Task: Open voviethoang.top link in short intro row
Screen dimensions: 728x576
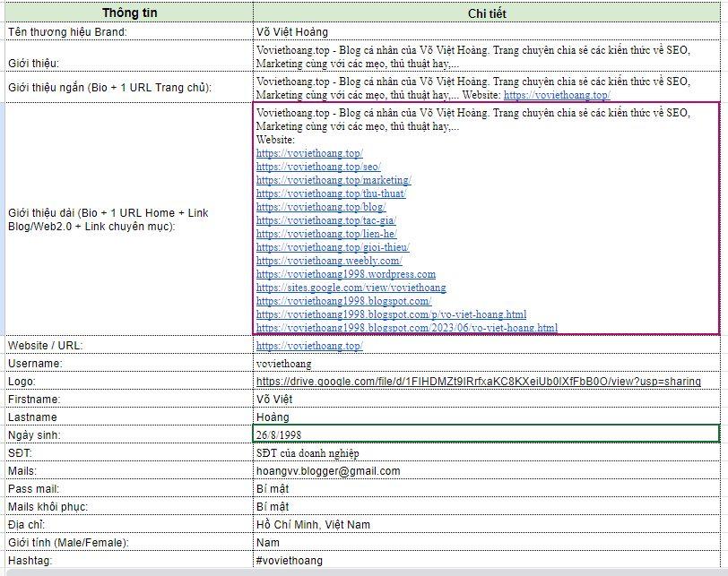Action: (x=557, y=95)
